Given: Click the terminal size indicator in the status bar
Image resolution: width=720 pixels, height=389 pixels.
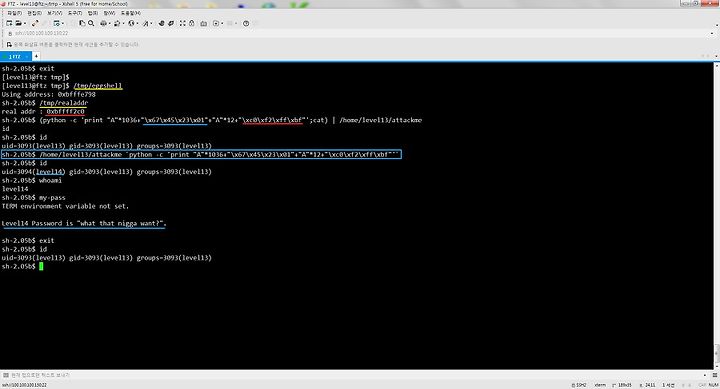Looking at the screenshot, I should [622, 385].
